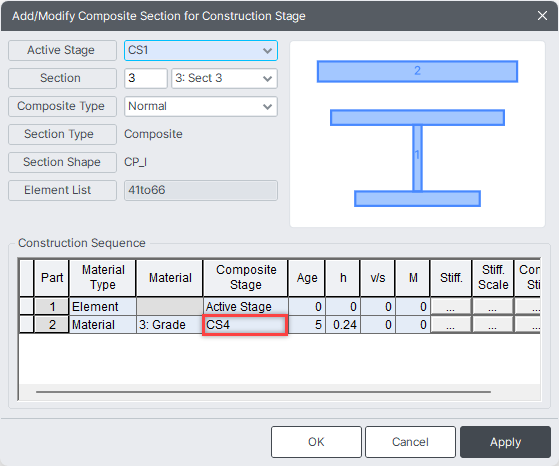This screenshot has height=466, width=559.
Task: Expand the Section name dropdown
Action: [224, 78]
